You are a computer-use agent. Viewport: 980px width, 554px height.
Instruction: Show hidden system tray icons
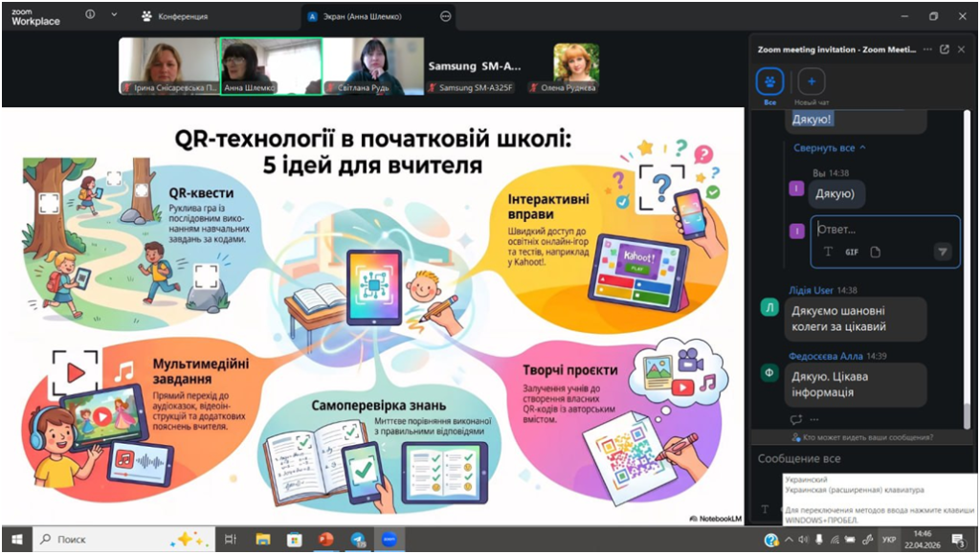[x=791, y=540]
